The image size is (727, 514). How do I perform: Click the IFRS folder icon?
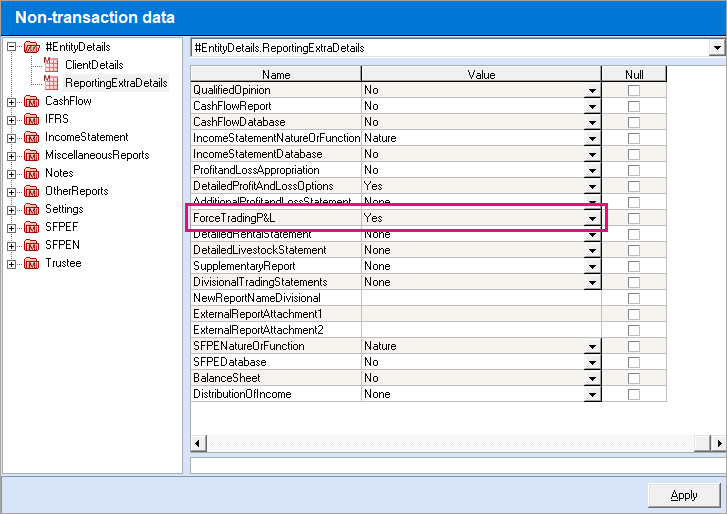(x=31, y=119)
